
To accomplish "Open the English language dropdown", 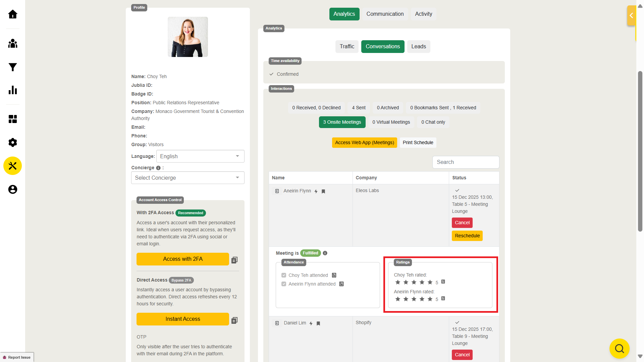I will [x=200, y=156].
